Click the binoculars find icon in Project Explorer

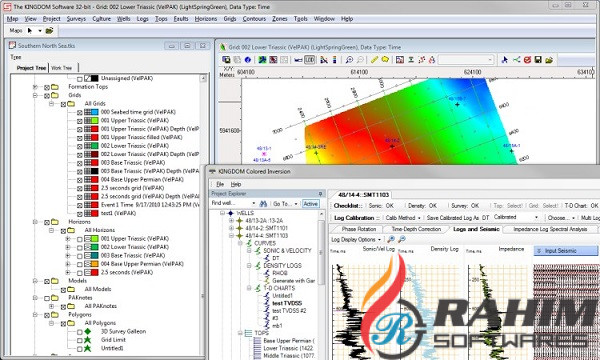point(263,204)
